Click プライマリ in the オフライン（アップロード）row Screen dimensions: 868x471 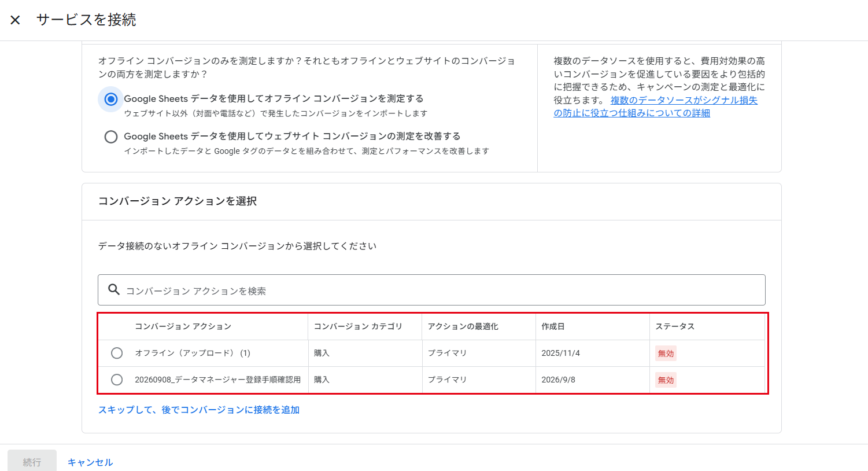(x=447, y=353)
